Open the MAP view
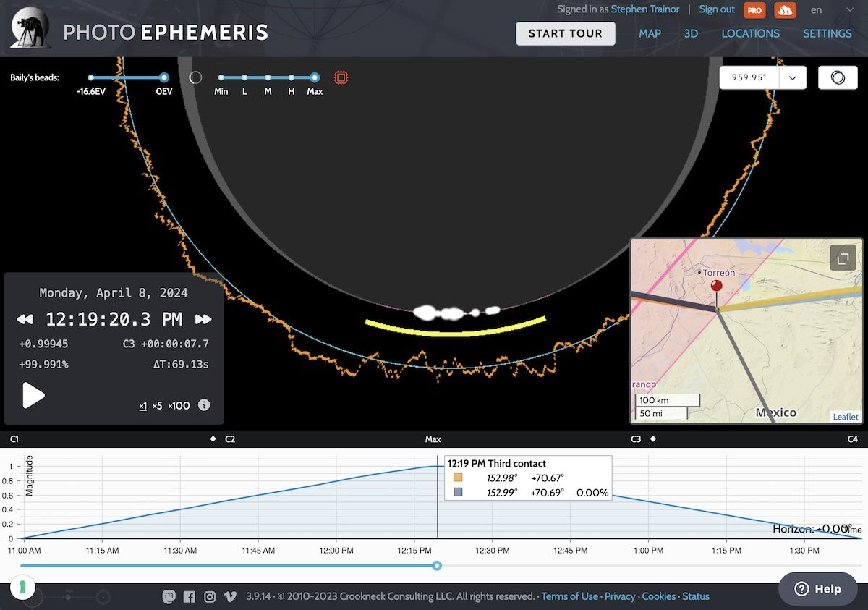 coord(650,33)
